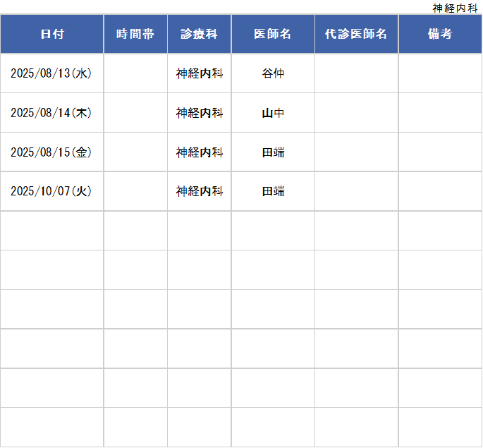Select the date cell 2025/08/15(金)
The width and height of the screenshot is (483, 448).
(51, 152)
